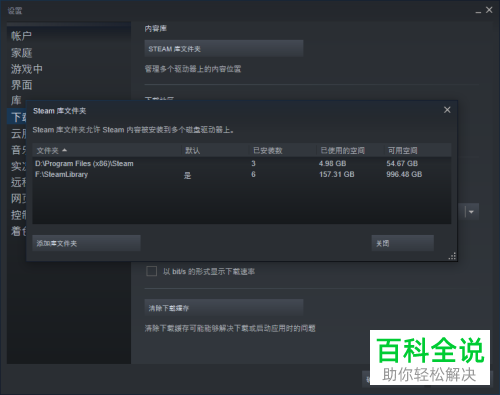Open 界面 settings category
500x395 pixels.
(x=21, y=85)
